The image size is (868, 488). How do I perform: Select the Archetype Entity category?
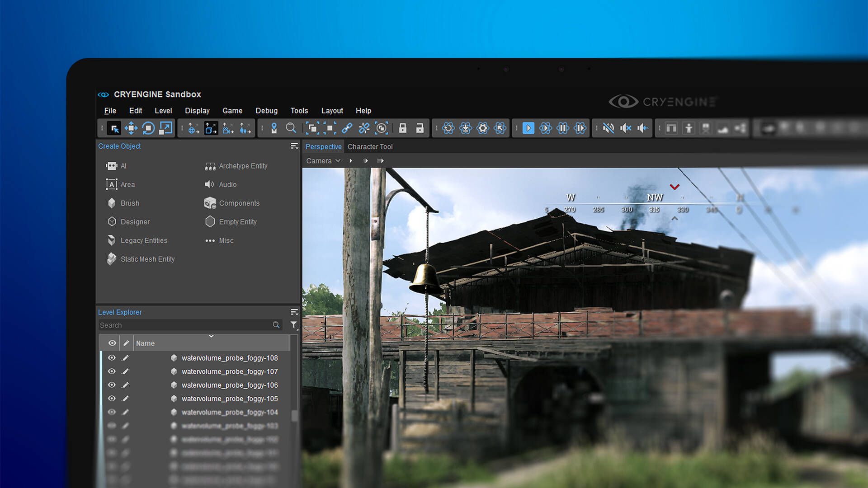[x=243, y=166]
